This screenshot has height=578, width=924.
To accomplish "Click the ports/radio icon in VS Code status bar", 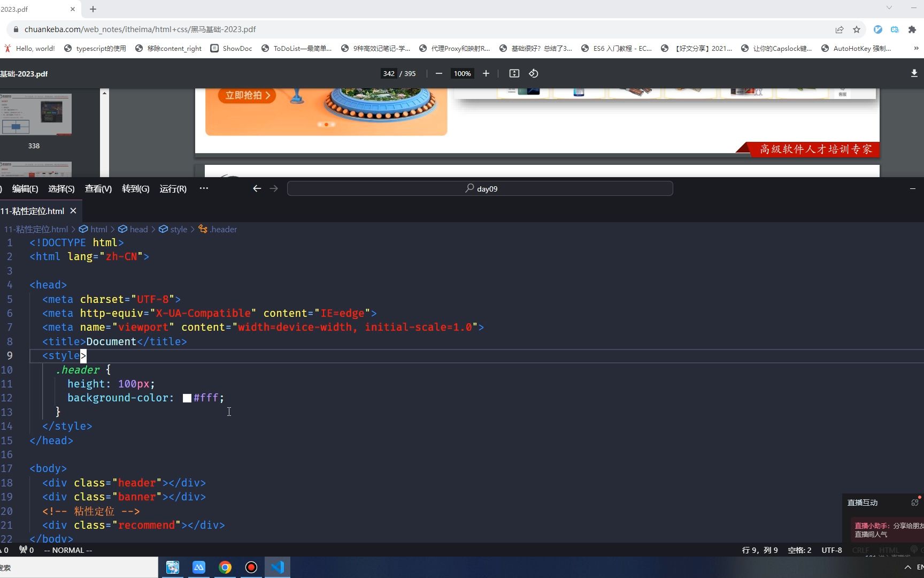I will coord(26,550).
